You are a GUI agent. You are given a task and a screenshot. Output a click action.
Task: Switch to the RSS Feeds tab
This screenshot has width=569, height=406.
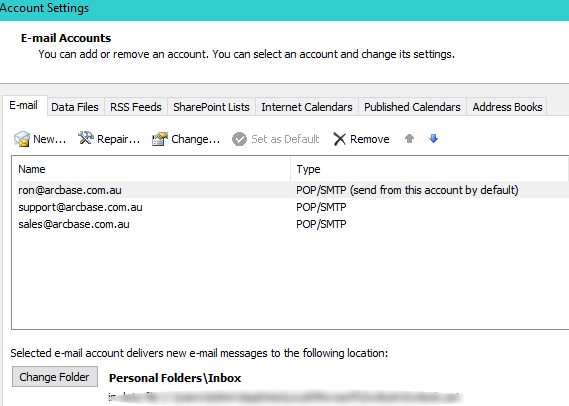click(136, 107)
